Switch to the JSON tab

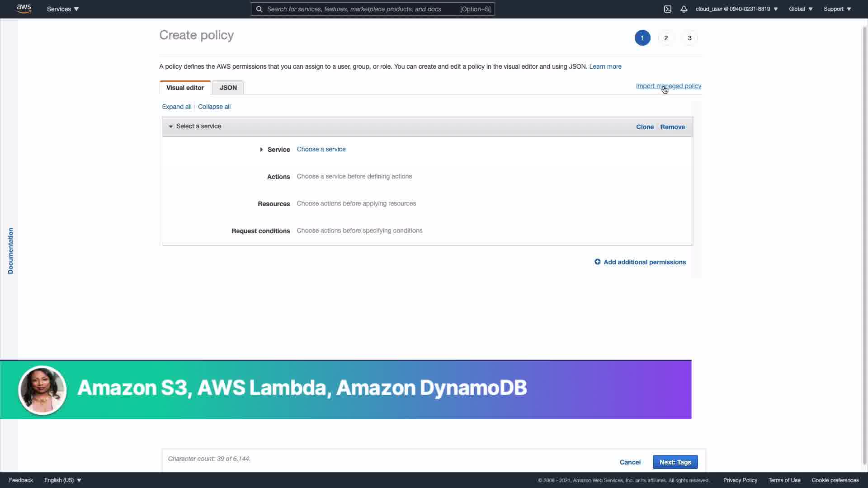pyautogui.click(x=228, y=88)
